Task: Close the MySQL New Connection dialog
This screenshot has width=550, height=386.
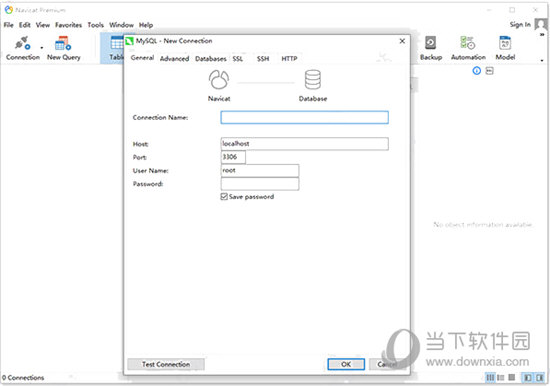Action: [402, 41]
